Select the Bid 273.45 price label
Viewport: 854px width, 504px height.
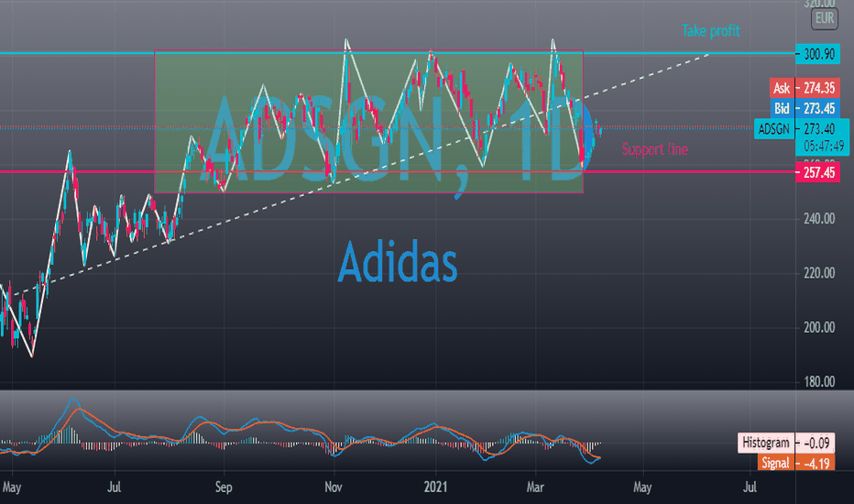coord(805,108)
